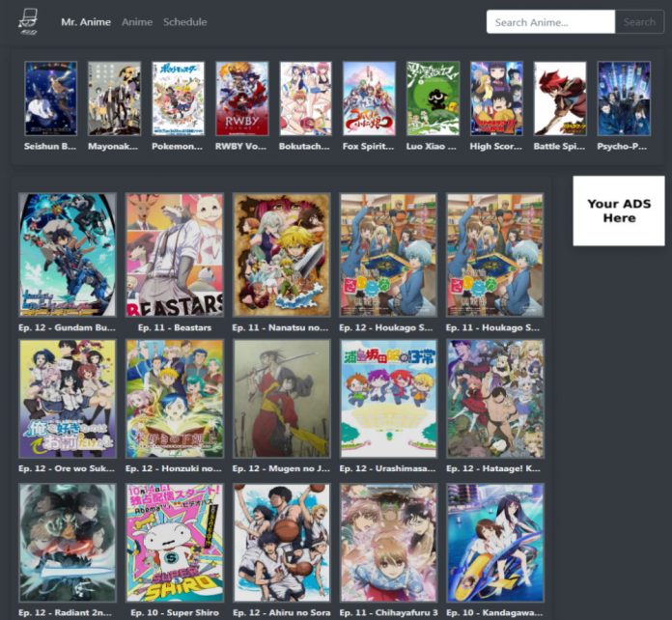Click the 'Ep. 12 - Urashimasa...' title text
This screenshot has height=620, width=672.
coord(387,468)
